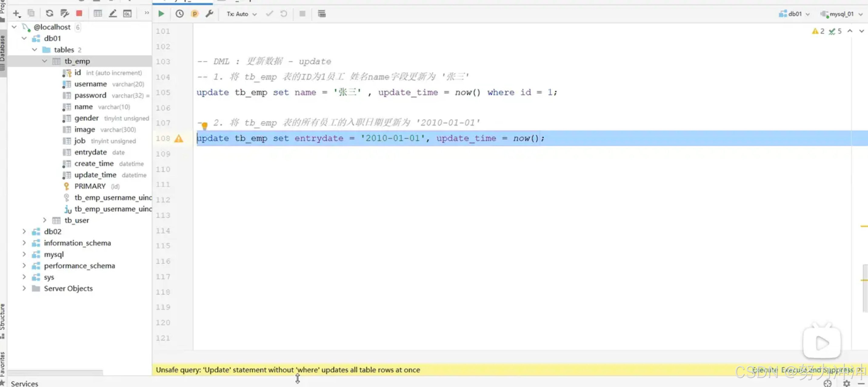Open the query console icon in Database toolbar
This screenshot has width=868, height=387.
pyautogui.click(x=127, y=13)
